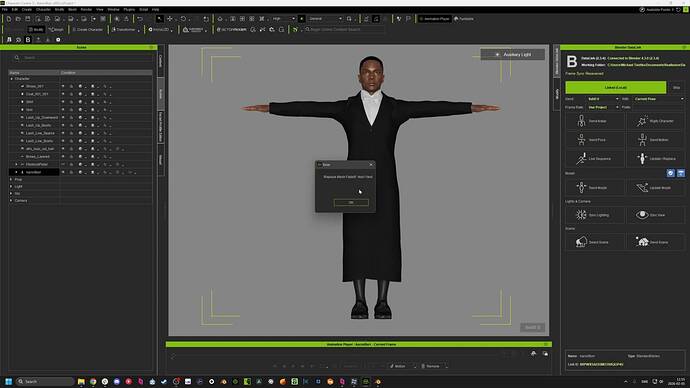690x388 pixels.
Task: Click the Rigify Character icon
Action: coord(642,121)
